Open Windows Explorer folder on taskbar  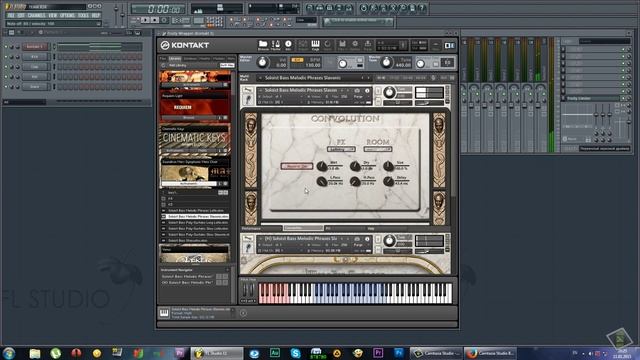35,353
